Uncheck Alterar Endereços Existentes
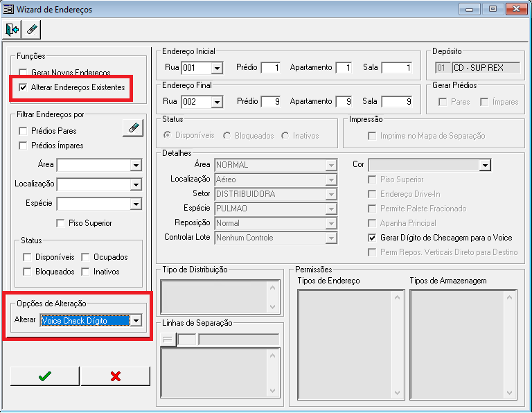This screenshot has width=532, height=413. click(x=23, y=87)
